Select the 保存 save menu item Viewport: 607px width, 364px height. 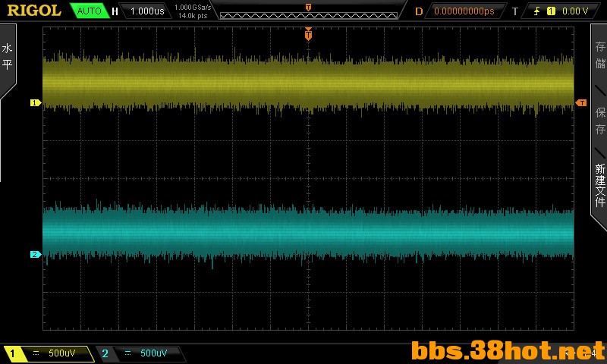coord(600,121)
